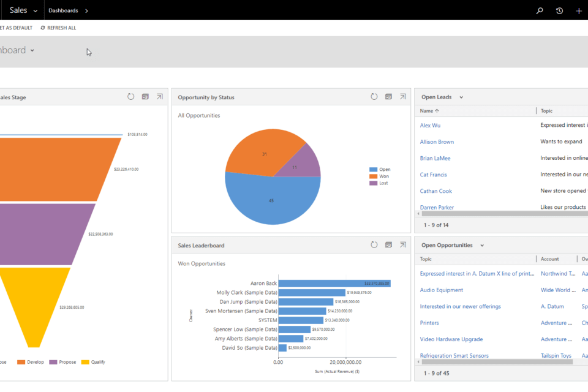This screenshot has height=392, width=588.
Task: Refresh the Sales Stage funnel chart
Action: [130, 97]
